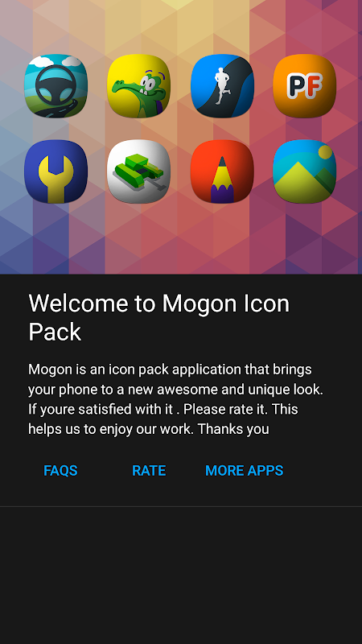
Task: Select the green tank game icon
Action: coord(138,171)
